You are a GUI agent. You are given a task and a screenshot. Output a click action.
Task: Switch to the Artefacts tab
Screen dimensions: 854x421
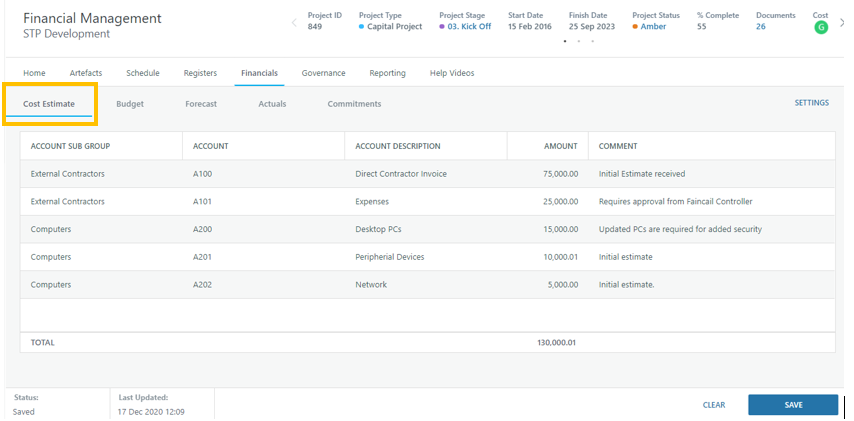[x=86, y=73]
